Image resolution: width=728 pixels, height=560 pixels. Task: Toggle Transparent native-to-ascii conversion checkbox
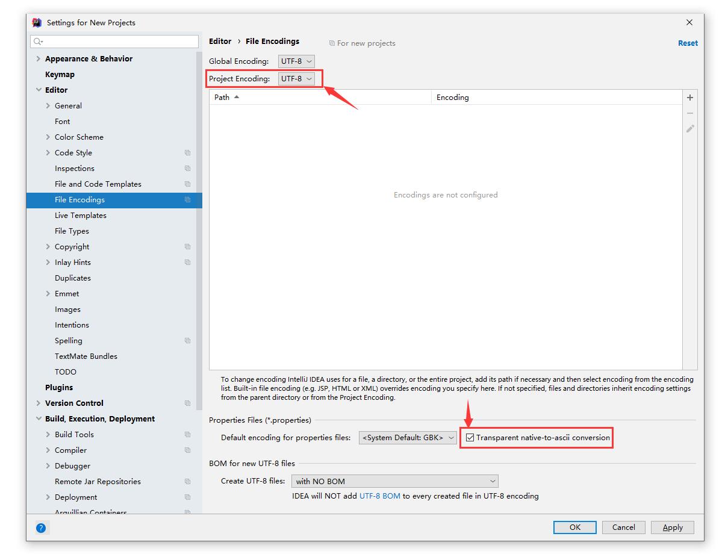pyautogui.click(x=470, y=438)
